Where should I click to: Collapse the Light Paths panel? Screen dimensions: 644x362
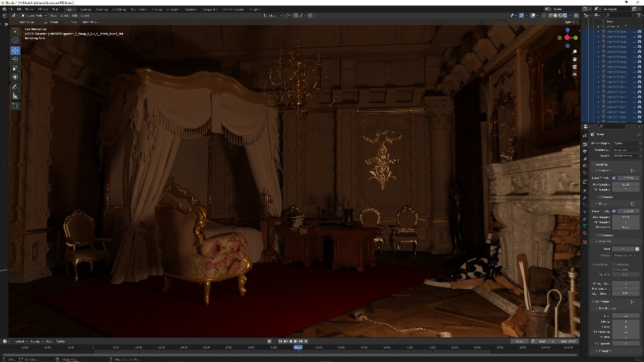(602, 302)
